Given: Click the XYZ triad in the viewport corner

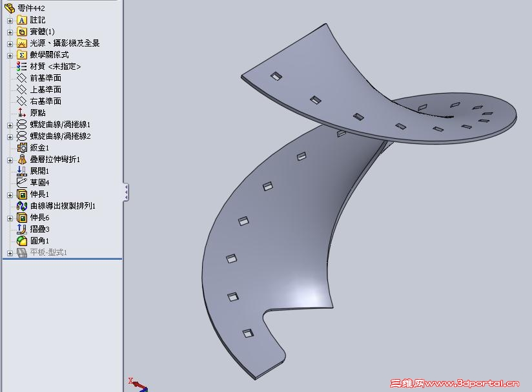Looking at the screenshot, I should click(x=138, y=385).
